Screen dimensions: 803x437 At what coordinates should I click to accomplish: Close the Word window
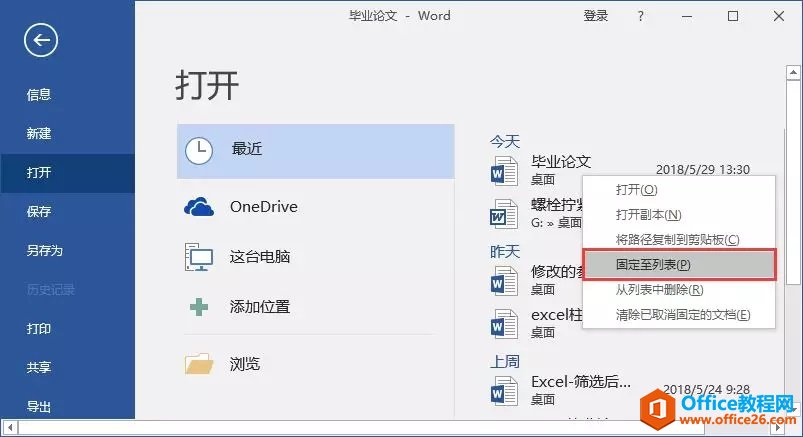[779, 16]
